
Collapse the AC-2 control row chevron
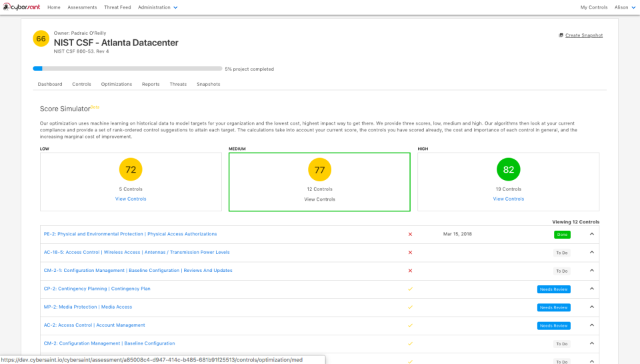point(592,325)
